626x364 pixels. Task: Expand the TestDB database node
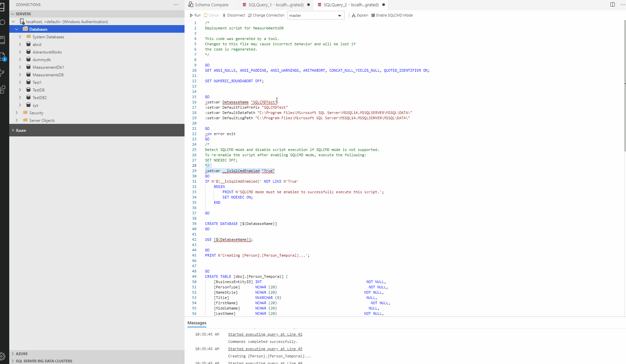pos(20,90)
